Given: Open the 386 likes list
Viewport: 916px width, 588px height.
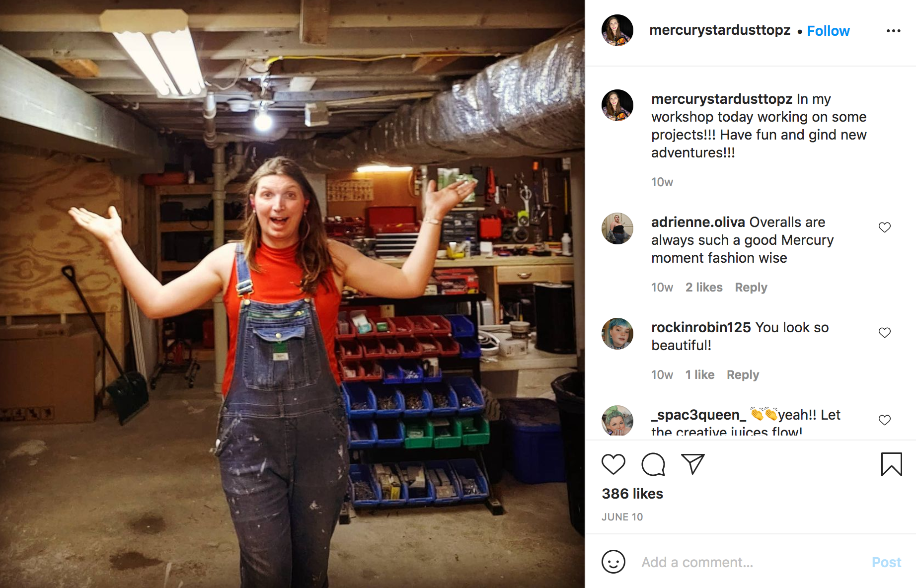Looking at the screenshot, I should (632, 494).
